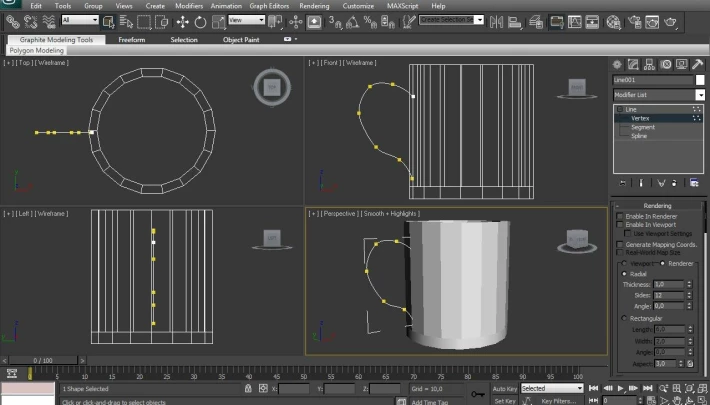Open the Hierarchy command panel tab

[x=649, y=64]
